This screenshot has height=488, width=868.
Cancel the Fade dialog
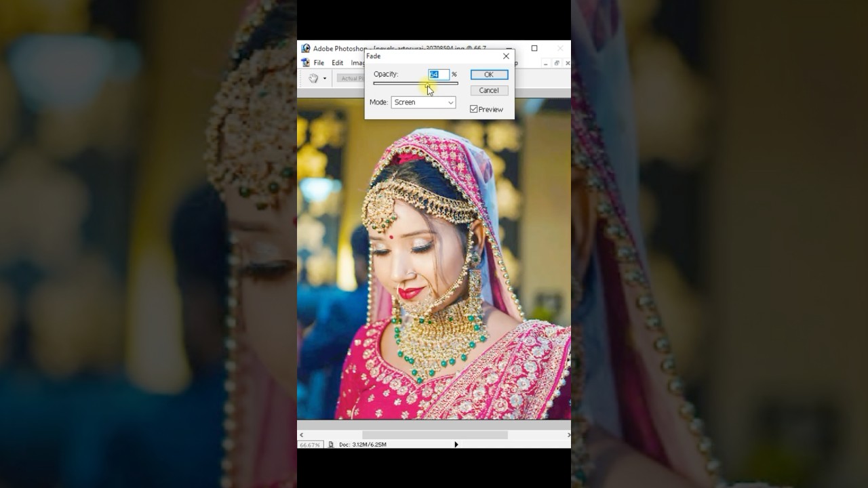(x=489, y=90)
